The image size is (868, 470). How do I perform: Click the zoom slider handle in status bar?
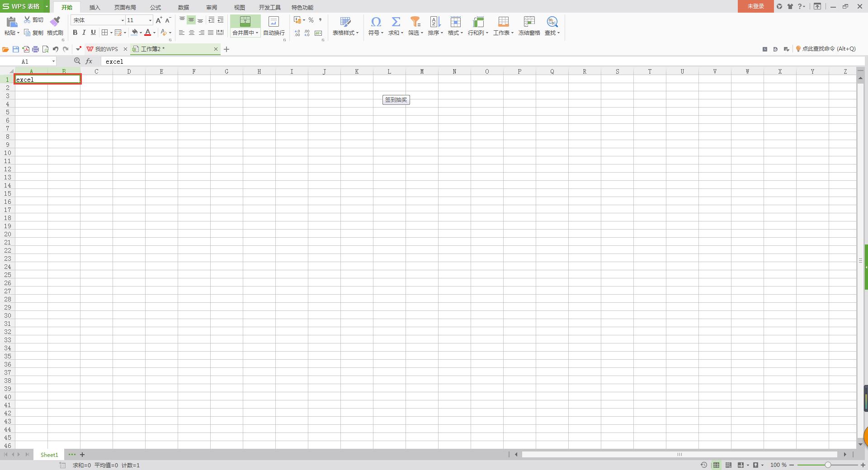click(827, 465)
